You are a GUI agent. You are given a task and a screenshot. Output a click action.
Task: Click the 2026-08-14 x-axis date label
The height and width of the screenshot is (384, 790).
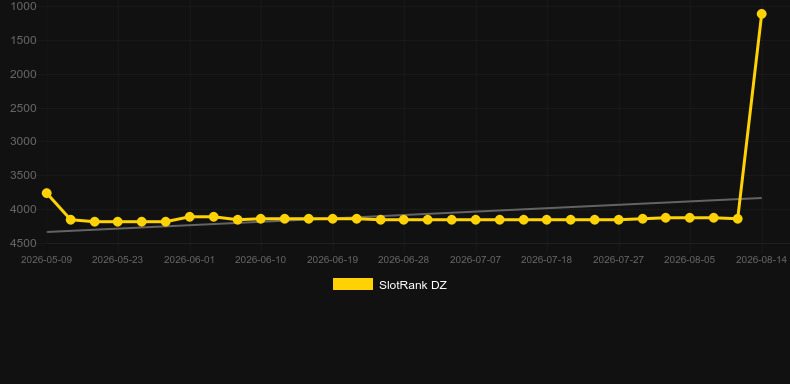click(x=761, y=260)
